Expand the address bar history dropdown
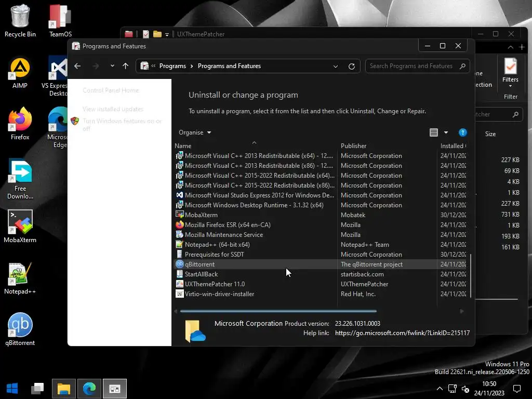532x399 pixels. [336, 66]
